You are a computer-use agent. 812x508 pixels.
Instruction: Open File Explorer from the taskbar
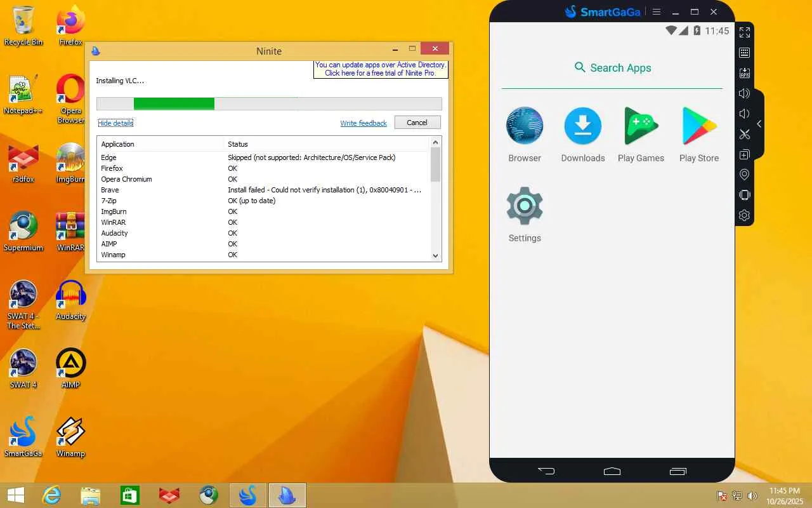91,495
